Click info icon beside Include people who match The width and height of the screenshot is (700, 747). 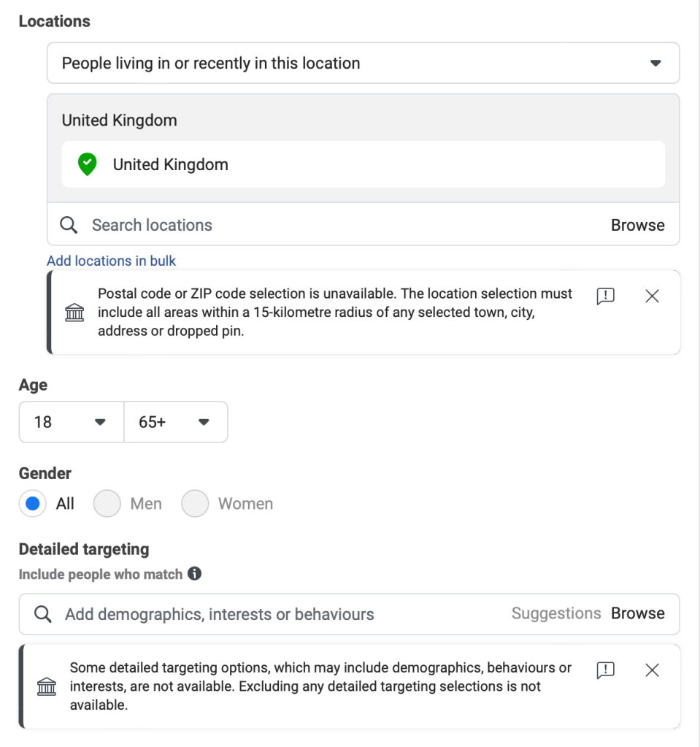[x=195, y=574]
